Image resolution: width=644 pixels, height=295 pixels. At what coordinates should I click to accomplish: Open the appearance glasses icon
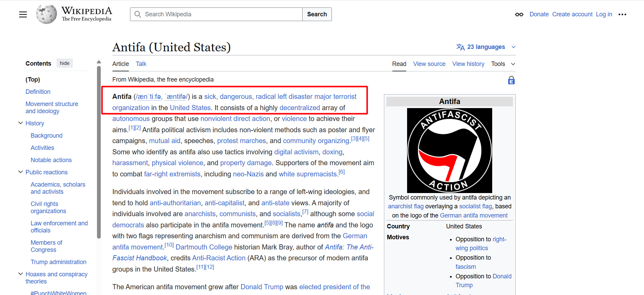tap(519, 14)
